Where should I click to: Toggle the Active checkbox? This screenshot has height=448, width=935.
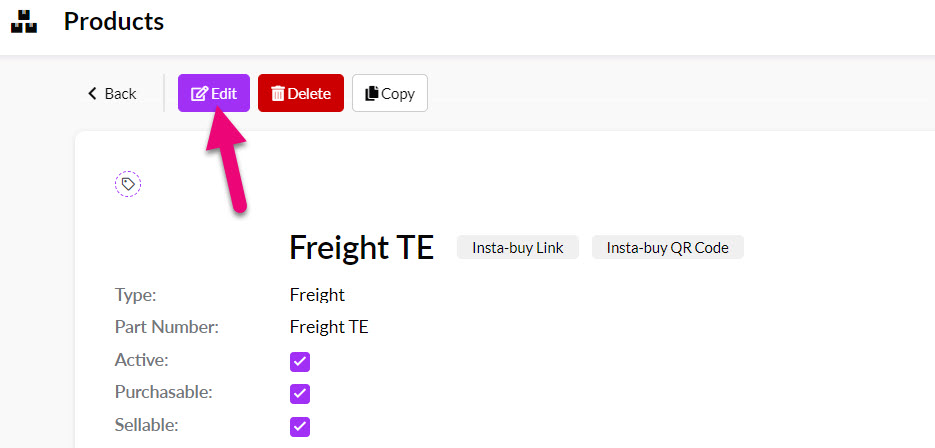(300, 362)
